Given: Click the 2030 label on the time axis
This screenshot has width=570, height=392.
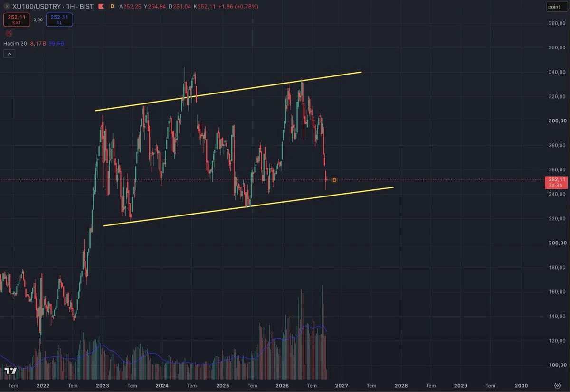Looking at the screenshot, I should 521,386.
